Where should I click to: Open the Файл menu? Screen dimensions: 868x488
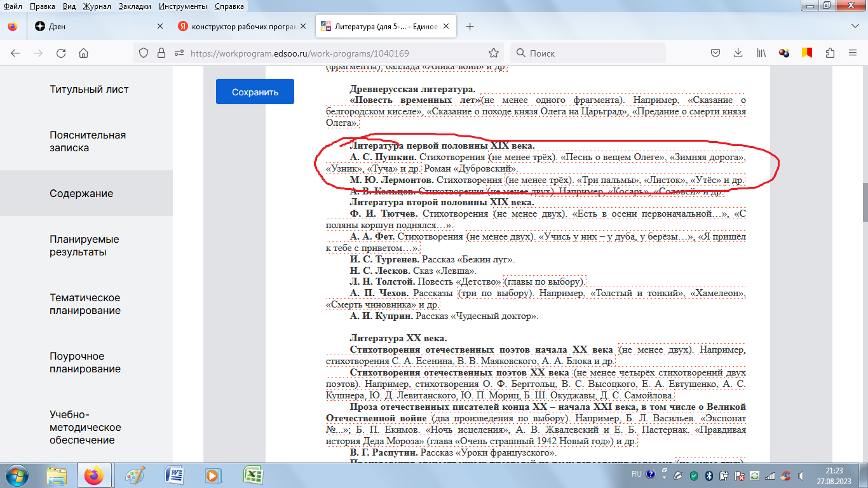tap(13, 6)
